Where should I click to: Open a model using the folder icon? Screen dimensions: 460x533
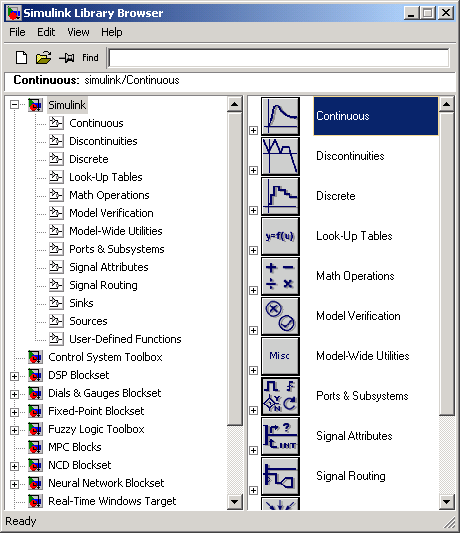pos(44,57)
